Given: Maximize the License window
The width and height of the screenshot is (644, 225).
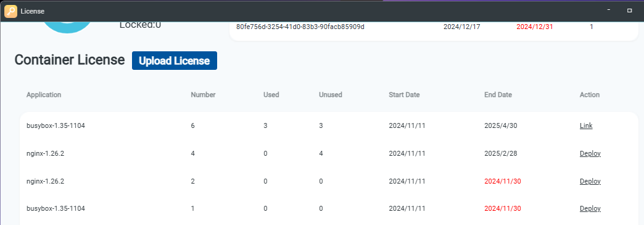Looking at the screenshot, I should click(x=629, y=11).
